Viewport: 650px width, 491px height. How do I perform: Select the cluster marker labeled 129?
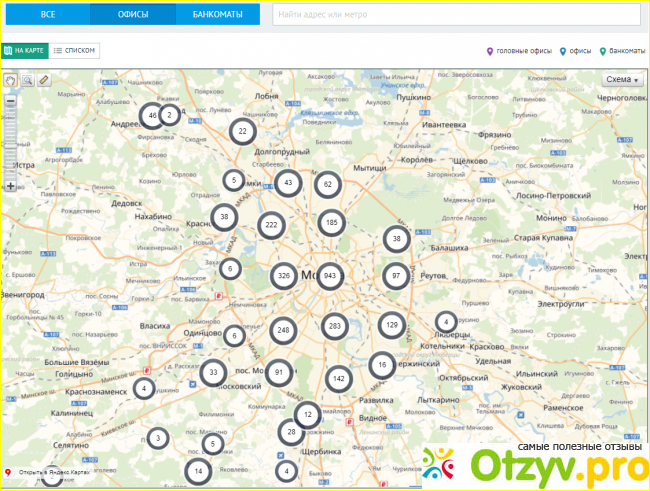coord(392,325)
